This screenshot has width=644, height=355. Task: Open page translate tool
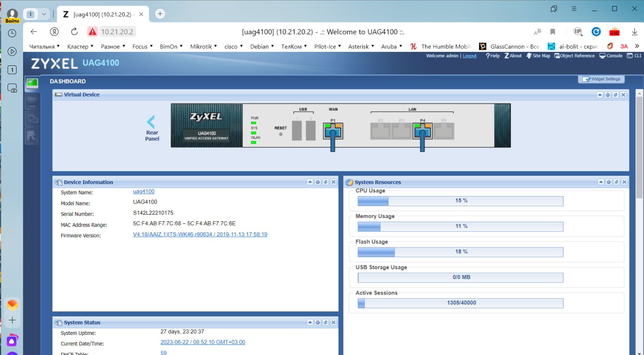coord(538,32)
